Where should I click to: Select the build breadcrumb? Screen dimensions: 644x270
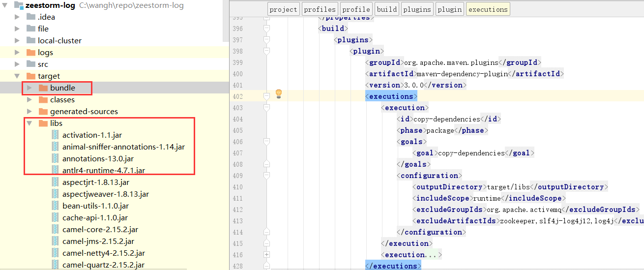[387, 9]
